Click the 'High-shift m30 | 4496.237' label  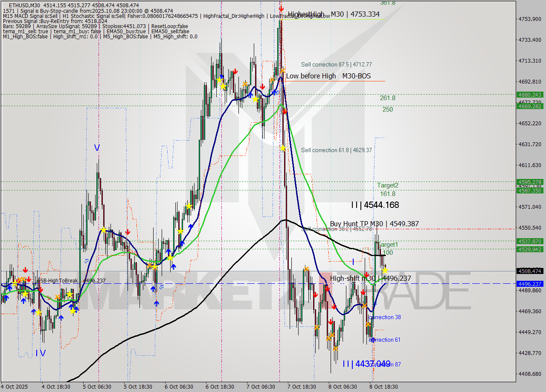pyautogui.click(x=370, y=278)
